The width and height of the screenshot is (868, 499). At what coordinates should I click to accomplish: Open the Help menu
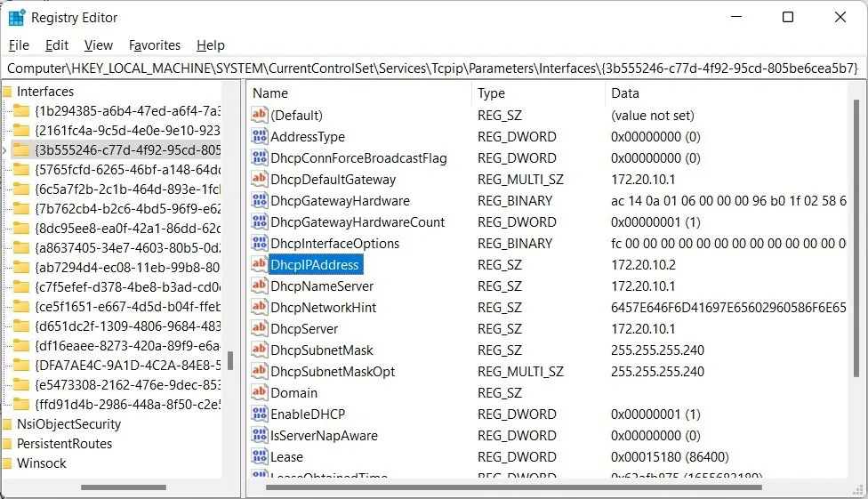tap(211, 45)
